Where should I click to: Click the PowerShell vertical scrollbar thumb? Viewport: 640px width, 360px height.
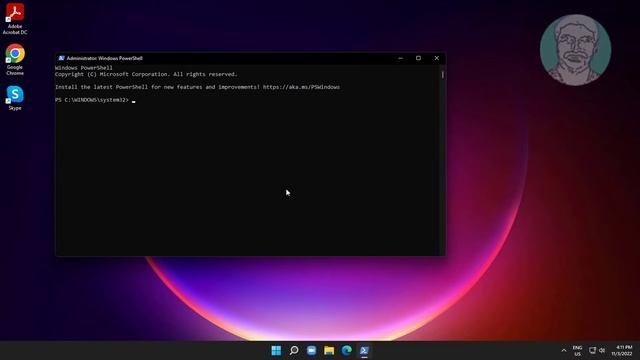point(442,75)
